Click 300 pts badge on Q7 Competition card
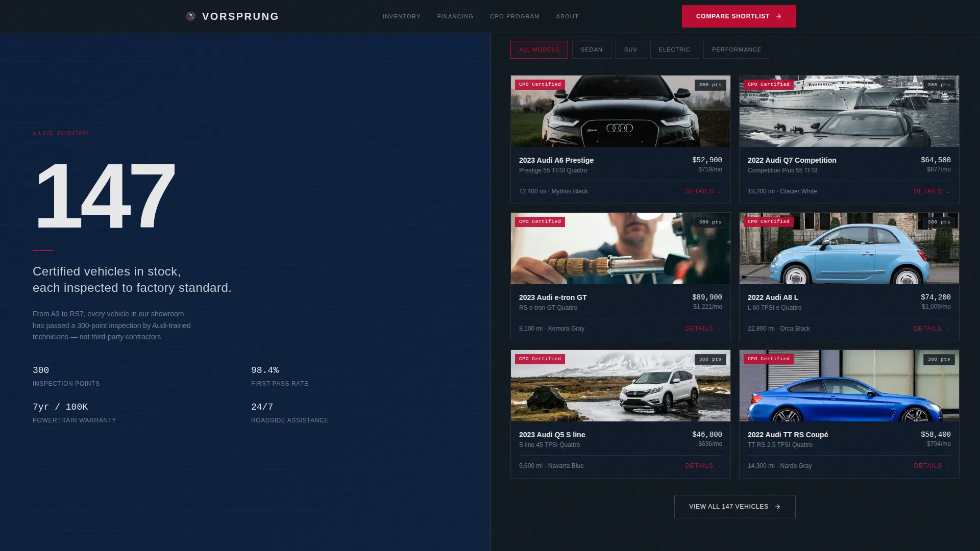 point(939,85)
